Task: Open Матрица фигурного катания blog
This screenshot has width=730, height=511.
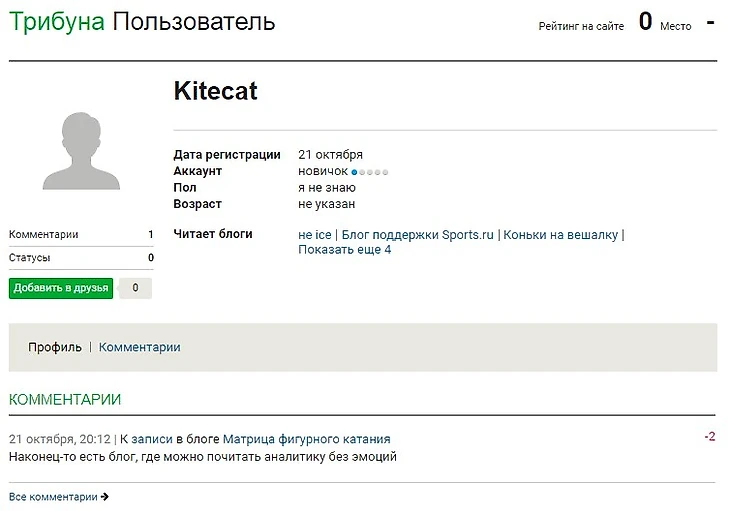Action: (x=306, y=439)
